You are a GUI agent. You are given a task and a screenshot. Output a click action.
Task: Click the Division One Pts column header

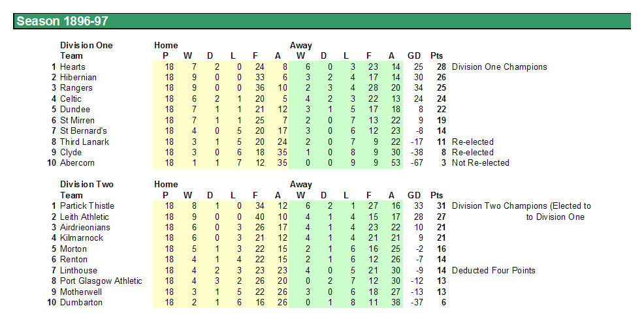click(436, 56)
